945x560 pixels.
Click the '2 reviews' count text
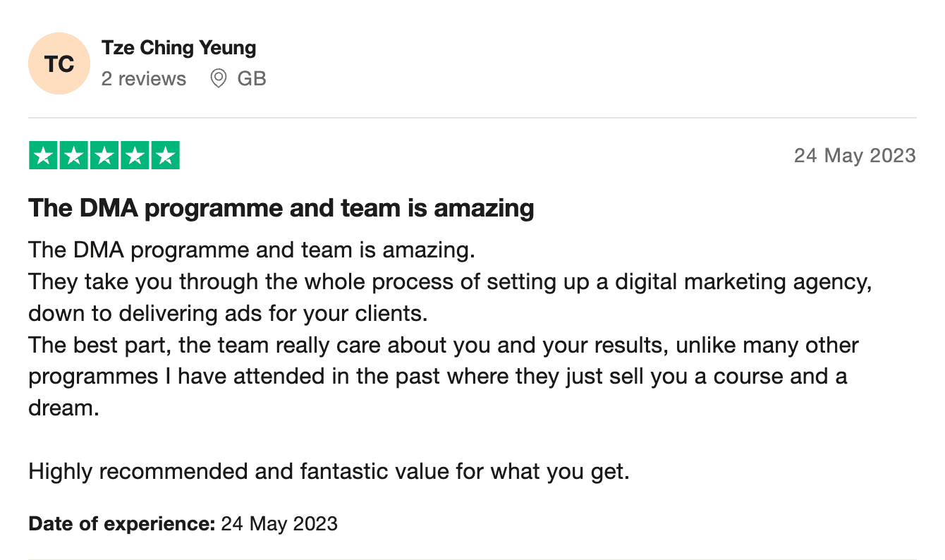tap(144, 78)
